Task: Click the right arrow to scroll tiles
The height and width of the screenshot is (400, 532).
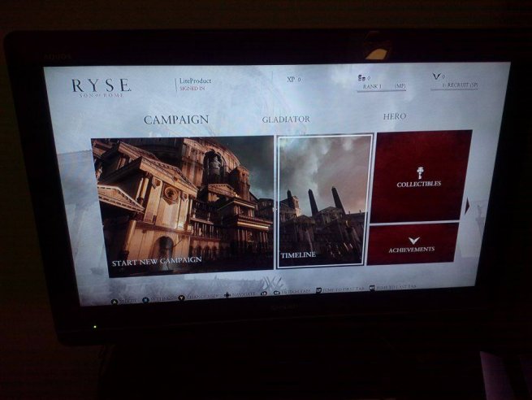Action: [x=468, y=204]
